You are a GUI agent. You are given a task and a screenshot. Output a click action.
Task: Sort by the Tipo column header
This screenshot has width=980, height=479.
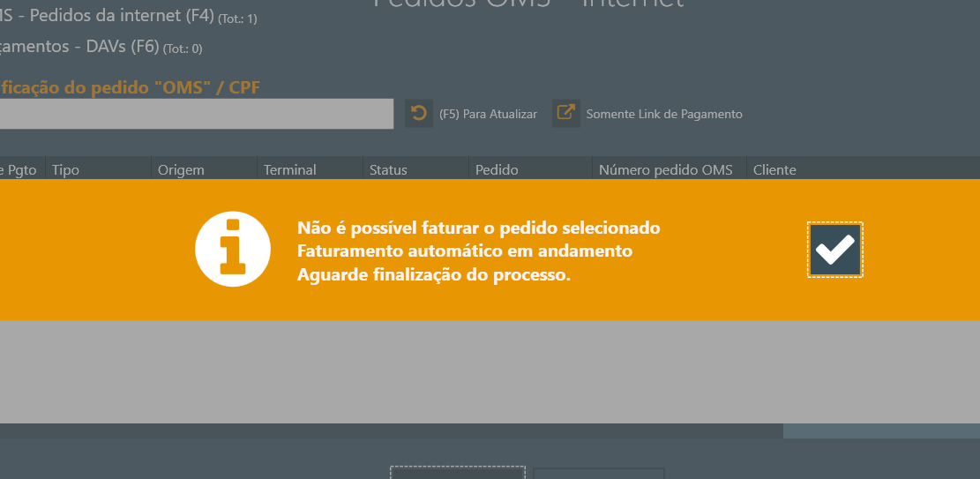(66, 169)
